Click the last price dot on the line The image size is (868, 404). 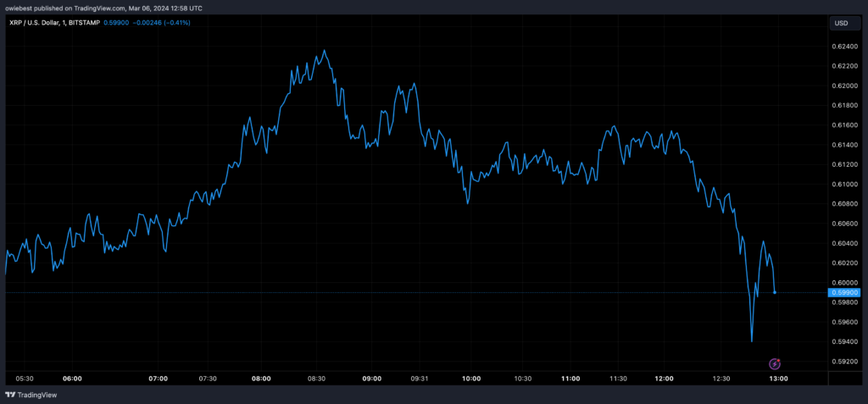click(x=775, y=292)
